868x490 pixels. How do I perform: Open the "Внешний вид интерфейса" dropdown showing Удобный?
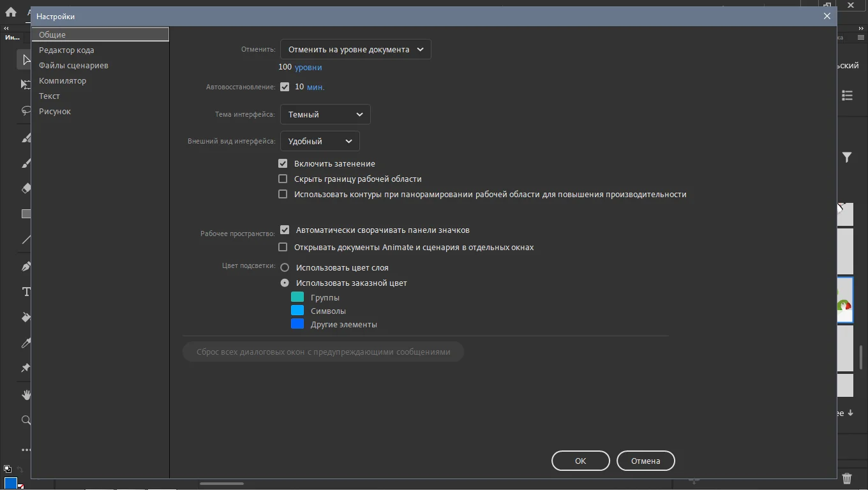click(320, 141)
